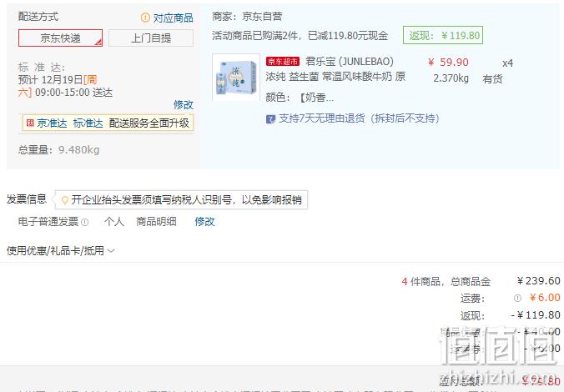Click 修改 link for invoice information

(x=204, y=222)
